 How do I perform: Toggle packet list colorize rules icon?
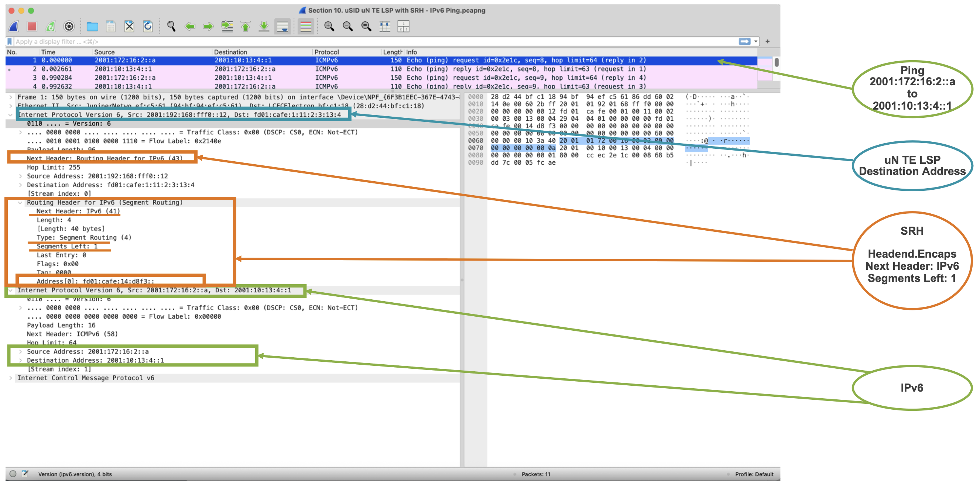coord(306,26)
